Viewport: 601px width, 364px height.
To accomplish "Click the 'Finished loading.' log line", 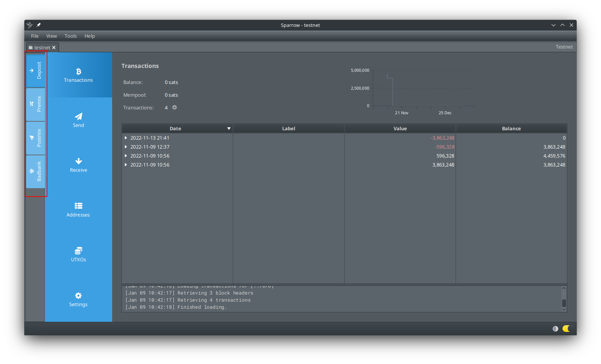I will click(176, 307).
